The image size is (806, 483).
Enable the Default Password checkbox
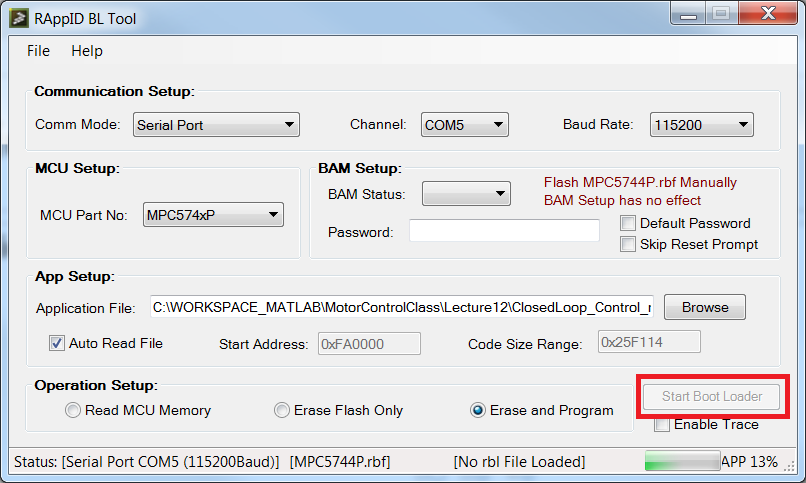pyautogui.click(x=628, y=224)
